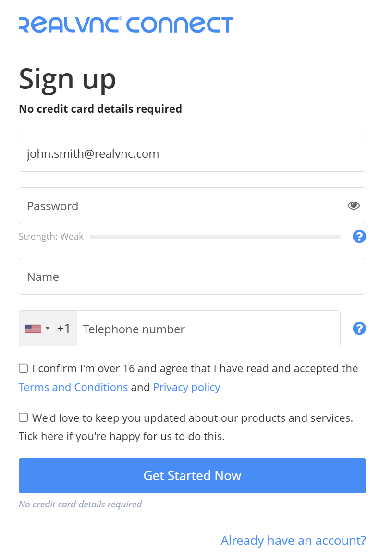Focus the Telephone number field

coord(208,329)
